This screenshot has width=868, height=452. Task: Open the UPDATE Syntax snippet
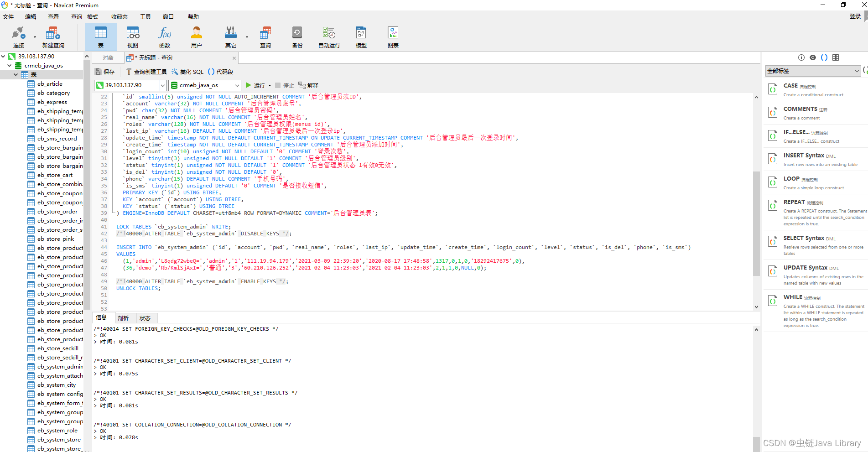(816, 275)
